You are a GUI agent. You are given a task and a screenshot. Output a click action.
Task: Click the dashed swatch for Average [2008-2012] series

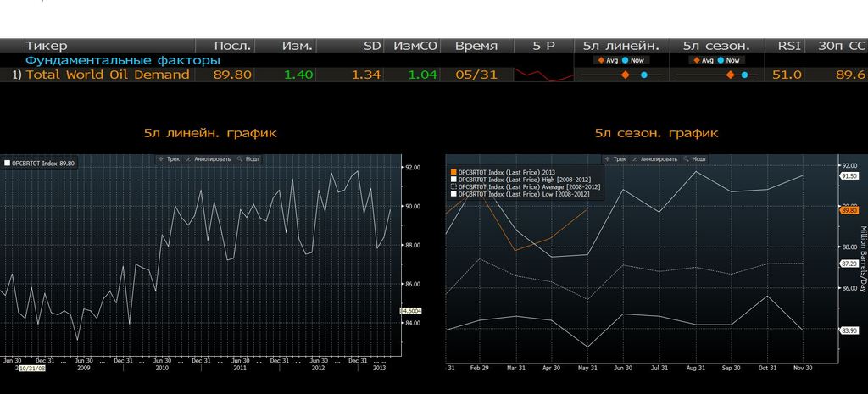pos(454,186)
